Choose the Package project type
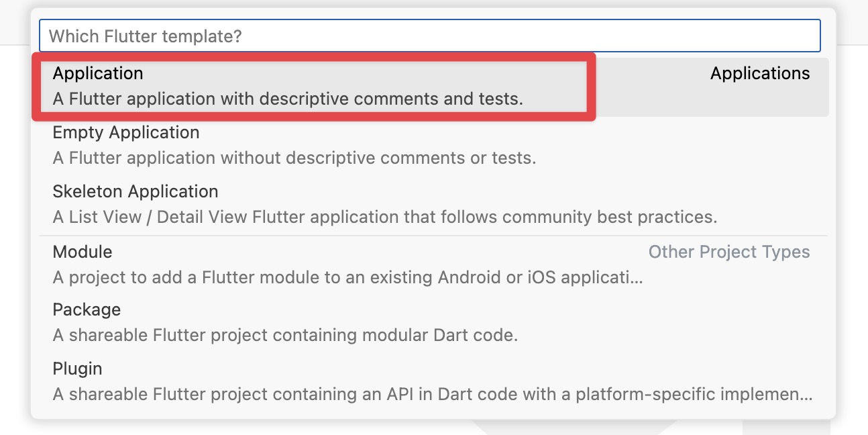 87,309
